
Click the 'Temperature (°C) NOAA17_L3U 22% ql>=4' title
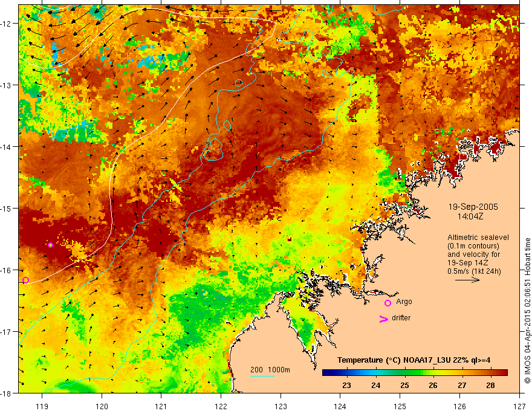414,360
